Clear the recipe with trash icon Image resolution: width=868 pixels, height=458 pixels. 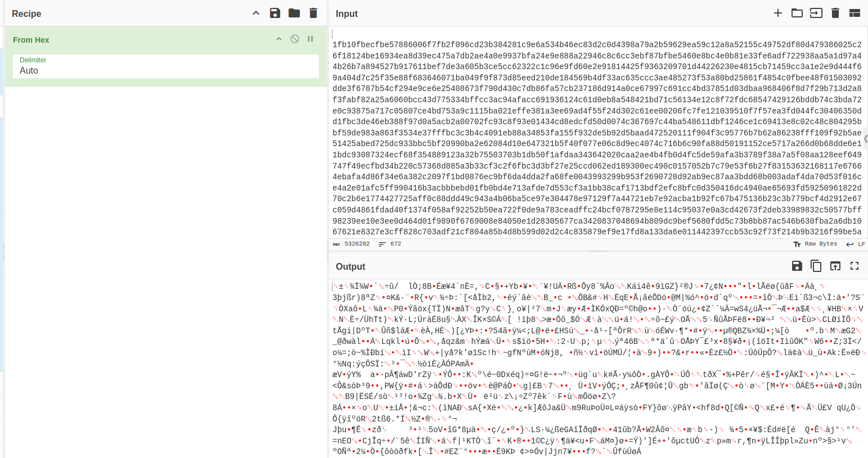click(x=313, y=13)
